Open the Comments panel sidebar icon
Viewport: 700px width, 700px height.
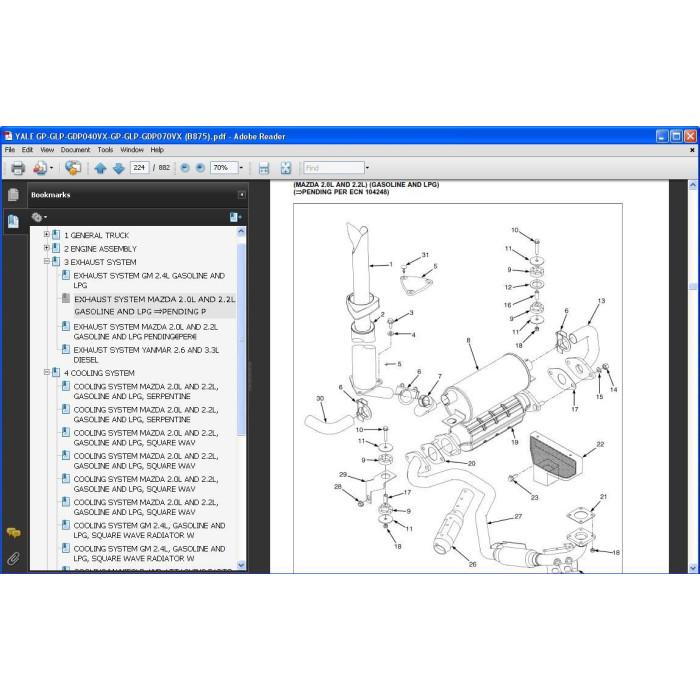[x=13, y=533]
